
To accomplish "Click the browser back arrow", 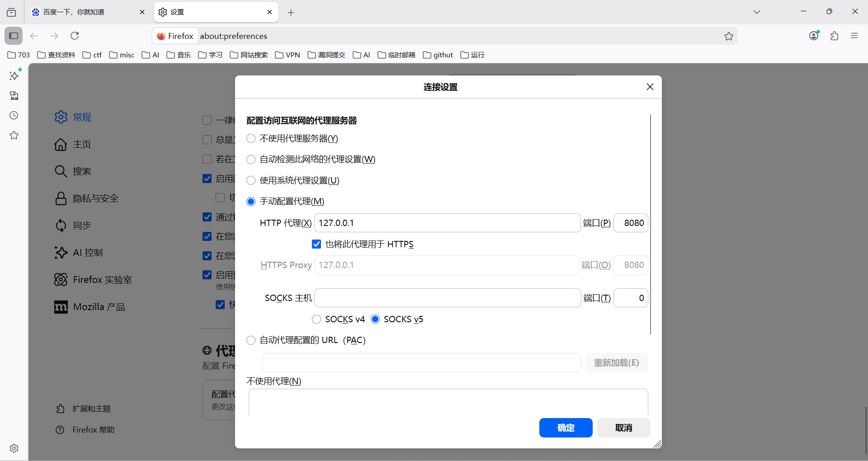I will tap(34, 36).
